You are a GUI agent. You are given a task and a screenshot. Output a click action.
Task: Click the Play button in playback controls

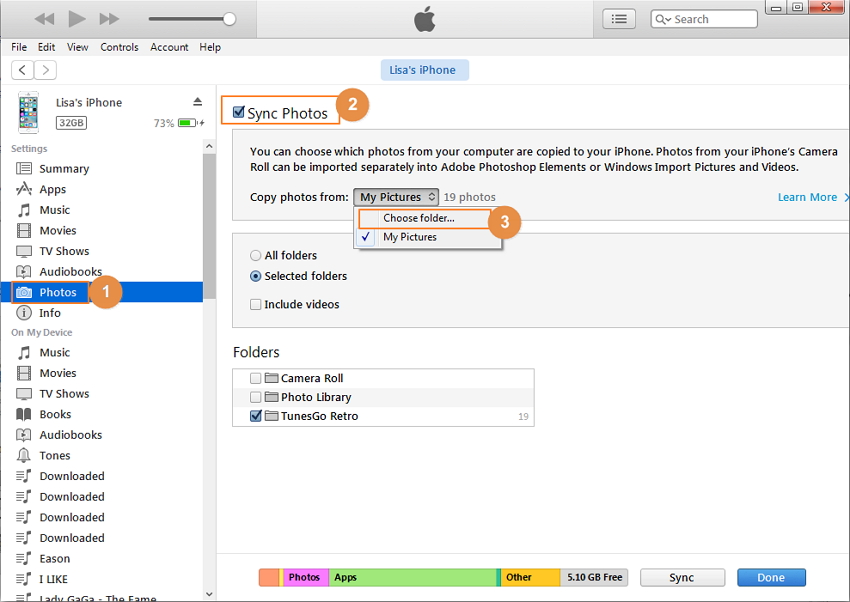tap(77, 19)
